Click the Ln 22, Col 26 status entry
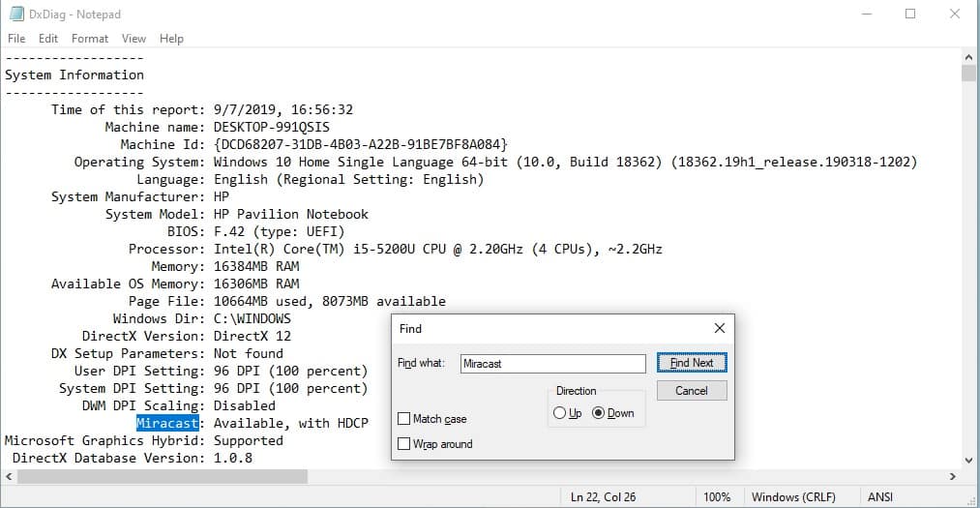980x508 pixels. [x=603, y=497]
